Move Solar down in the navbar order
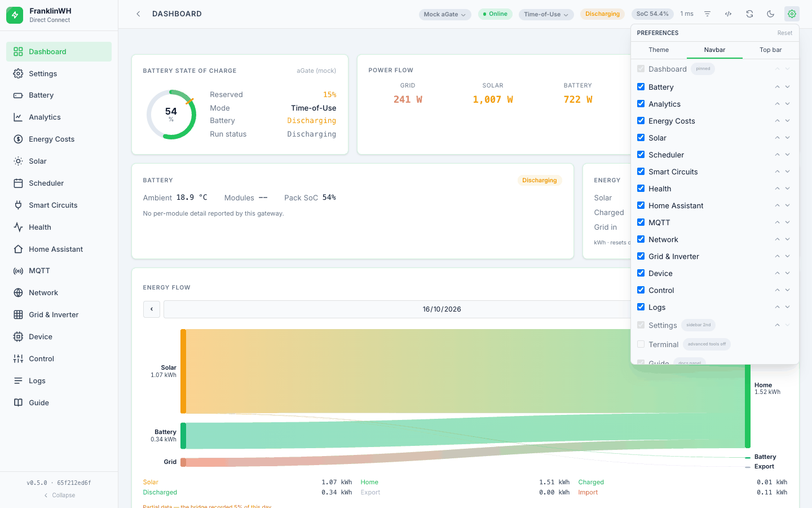Viewport: 812px width, 508px height. (788, 138)
